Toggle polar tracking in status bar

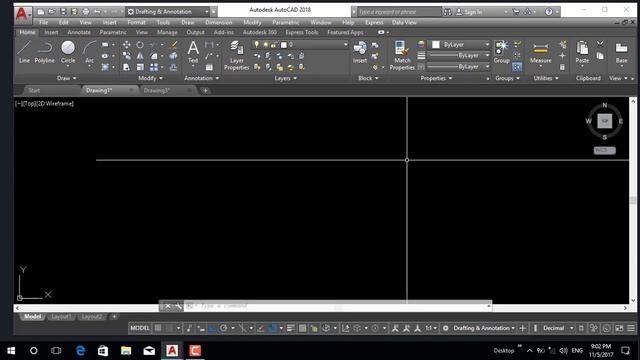click(x=224, y=328)
